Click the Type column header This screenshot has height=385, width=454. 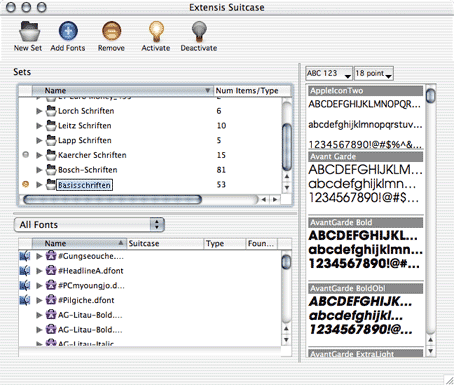[x=225, y=243]
